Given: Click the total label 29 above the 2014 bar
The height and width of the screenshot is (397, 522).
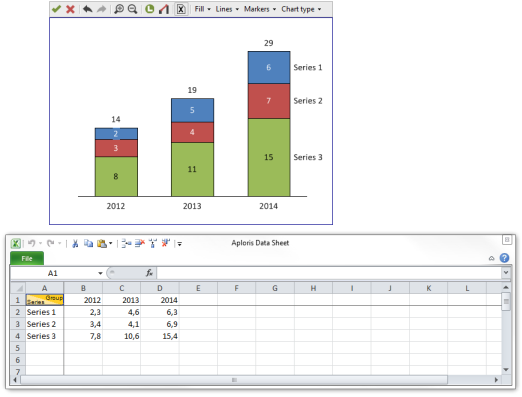Looking at the screenshot, I should point(269,43).
